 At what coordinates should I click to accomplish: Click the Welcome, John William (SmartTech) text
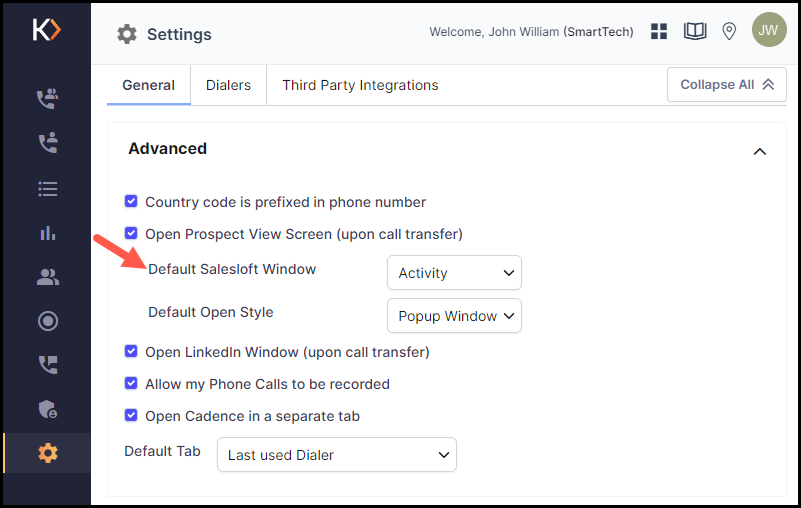pyautogui.click(x=531, y=32)
